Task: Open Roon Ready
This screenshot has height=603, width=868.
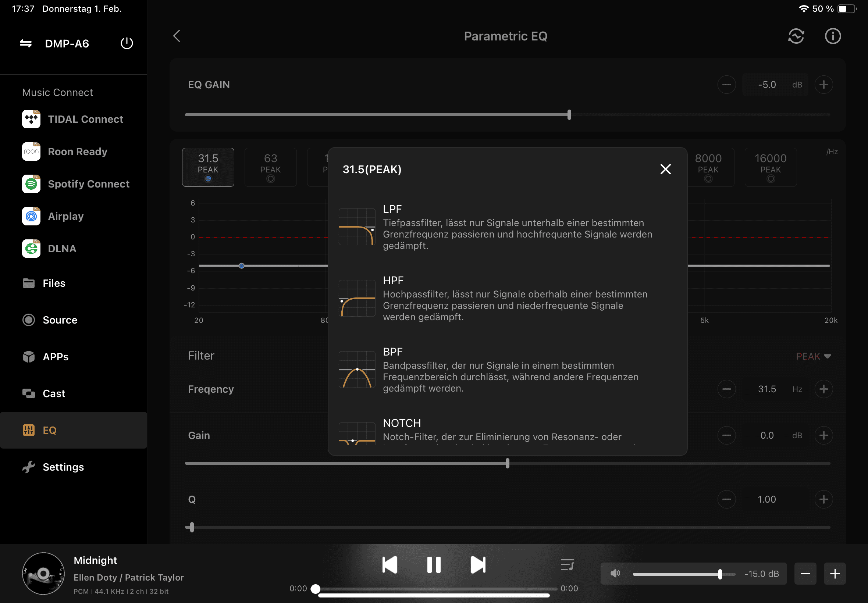Action: click(65, 151)
